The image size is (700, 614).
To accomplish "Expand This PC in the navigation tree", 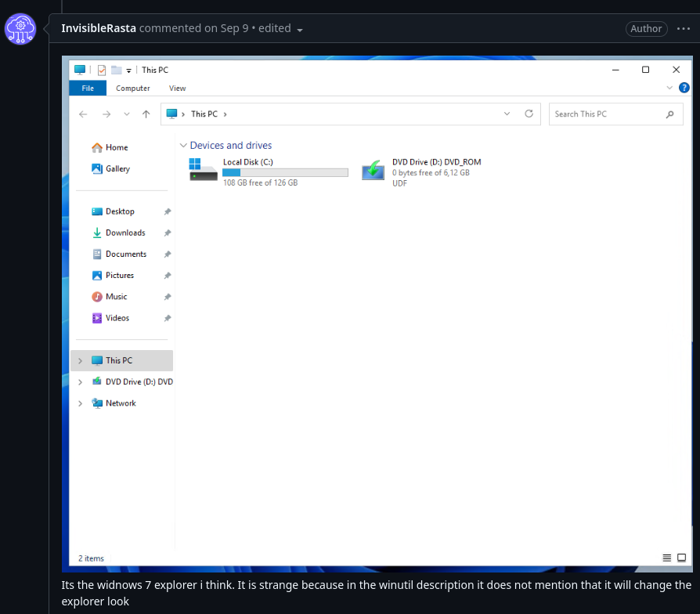I will pos(79,360).
